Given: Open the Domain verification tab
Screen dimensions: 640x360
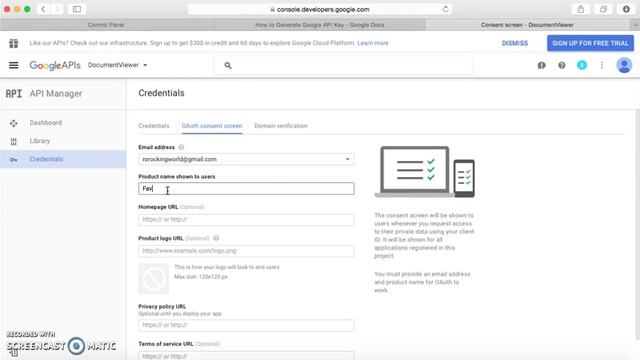Looking at the screenshot, I should point(281,126).
